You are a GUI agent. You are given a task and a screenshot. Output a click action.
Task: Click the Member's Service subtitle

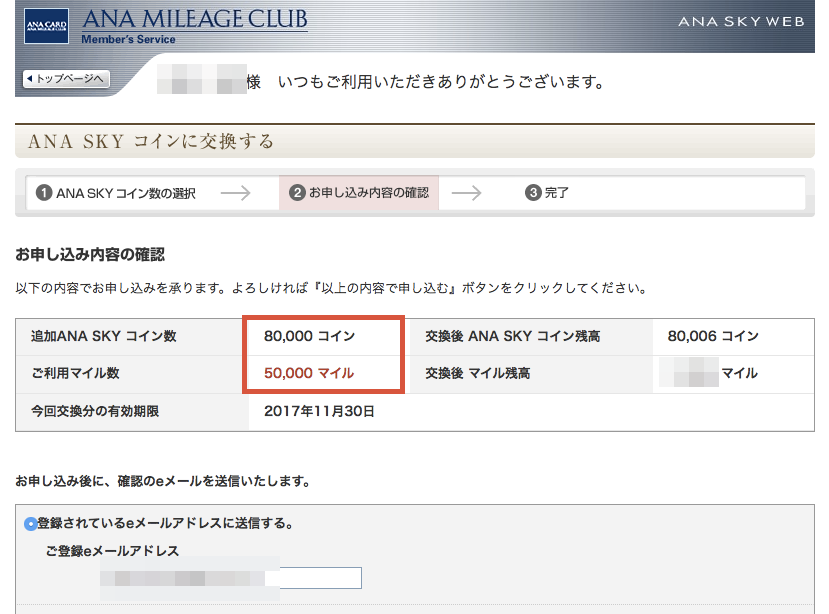pos(128,39)
